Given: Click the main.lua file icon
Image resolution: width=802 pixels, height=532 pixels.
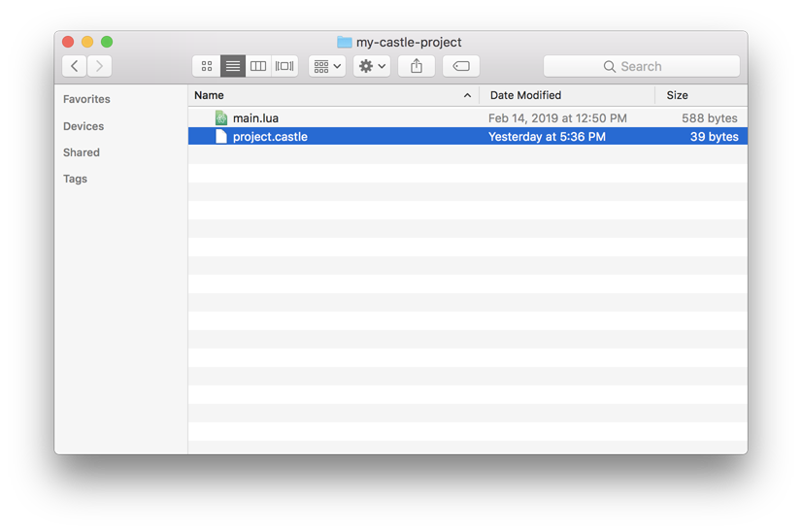Looking at the screenshot, I should [221, 118].
